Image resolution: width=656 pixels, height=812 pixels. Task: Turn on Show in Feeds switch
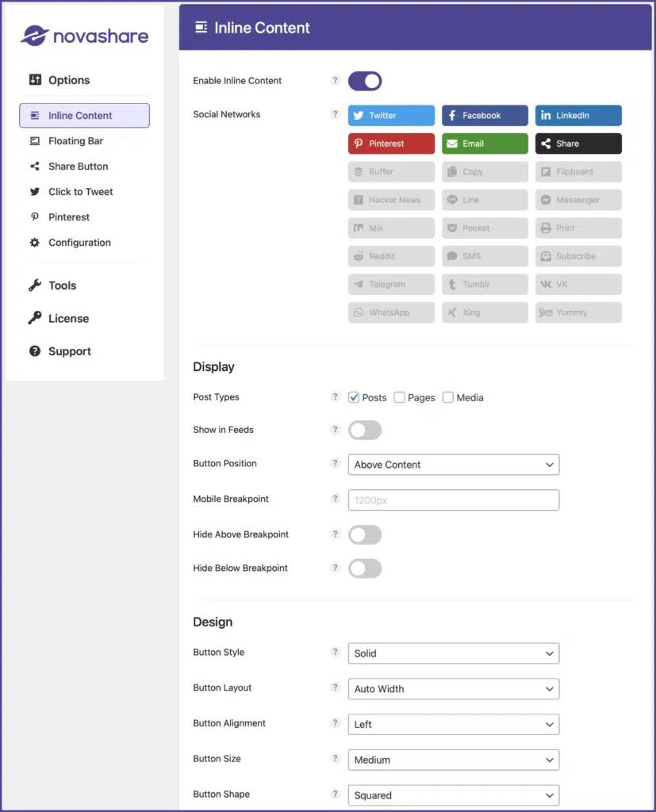[365, 430]
